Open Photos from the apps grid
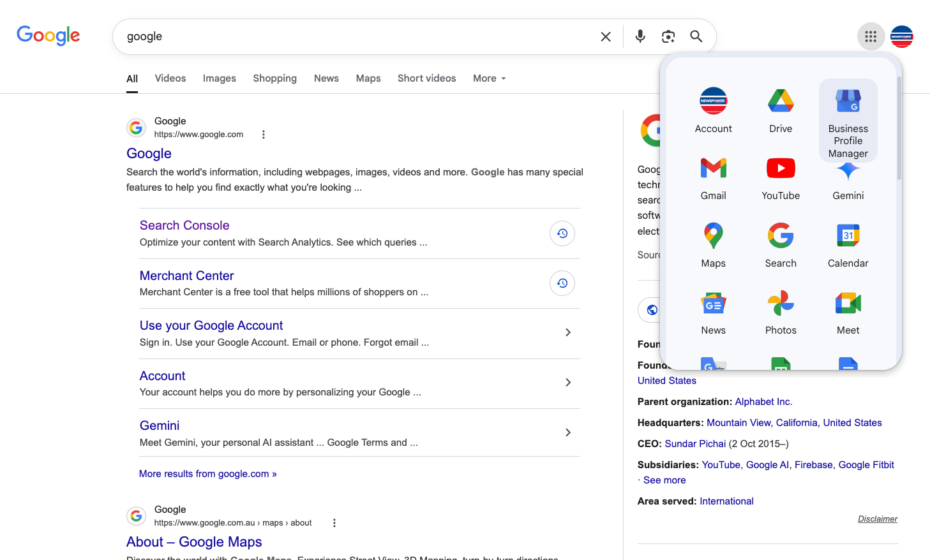 pyautogui.click(x=781, y=313)
